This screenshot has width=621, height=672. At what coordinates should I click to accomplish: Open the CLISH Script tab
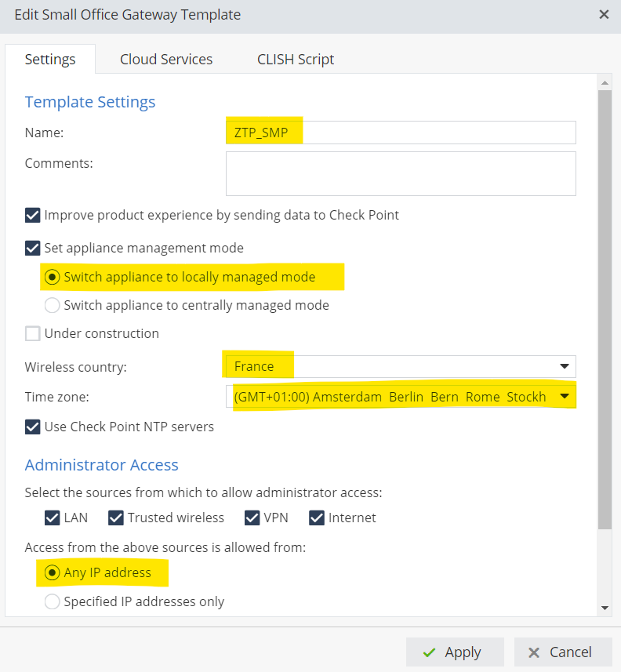296,60
